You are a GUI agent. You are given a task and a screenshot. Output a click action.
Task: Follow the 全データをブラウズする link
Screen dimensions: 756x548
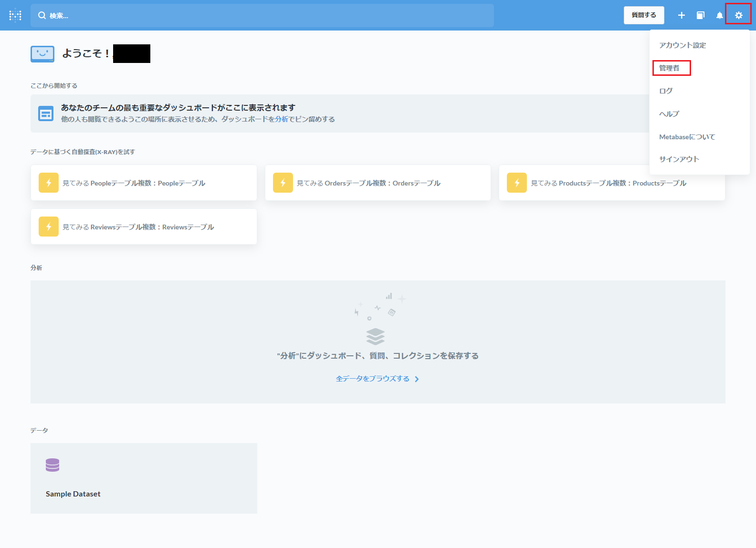(373, 379)
